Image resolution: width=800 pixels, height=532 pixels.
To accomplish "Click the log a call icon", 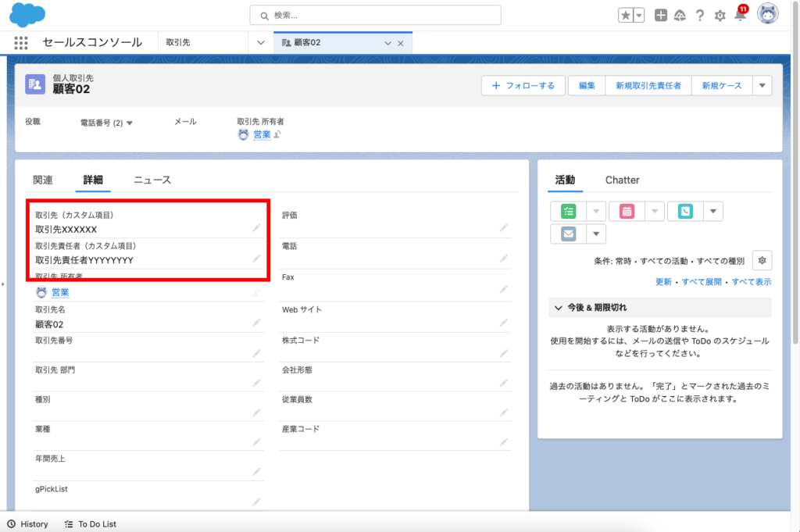I will [686, 211].
